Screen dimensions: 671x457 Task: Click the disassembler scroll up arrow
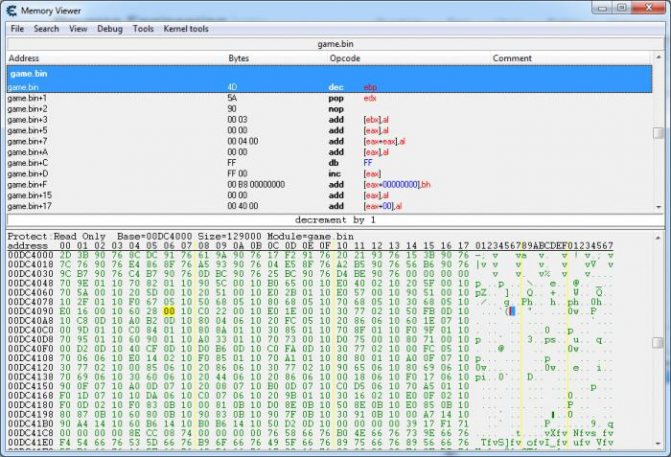[x=658, y=57]
